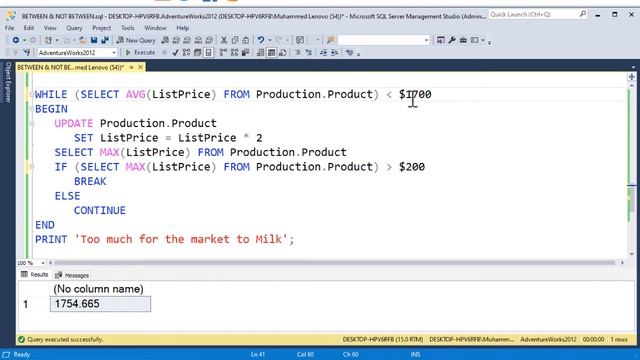640x360 pixels.
Task: Open the Project menu
Action: coord(102,28)
